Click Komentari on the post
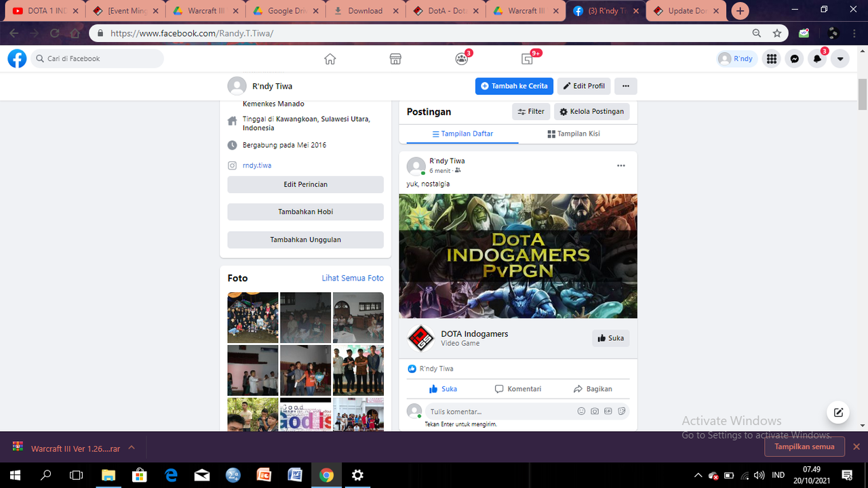The height and width of the screenshot is (488, 868). (518, 389)
